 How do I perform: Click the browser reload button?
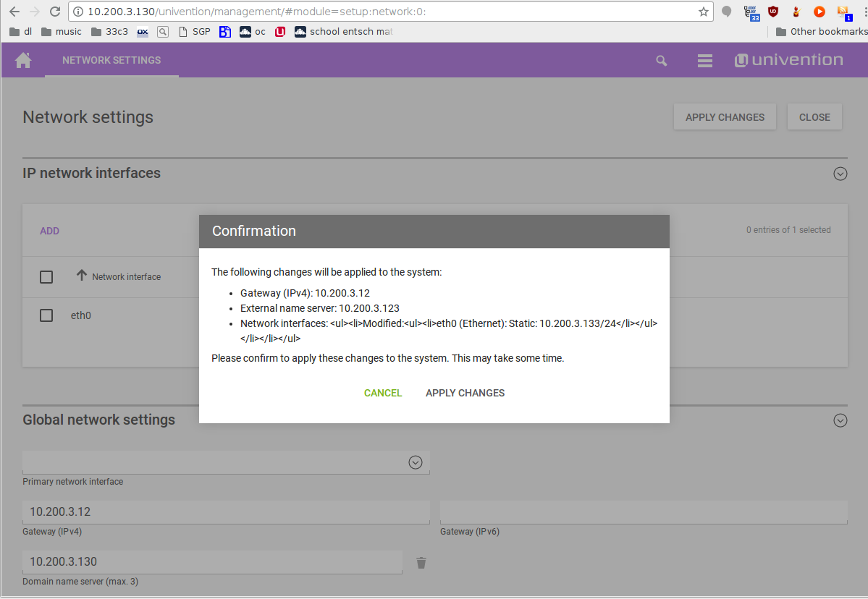pos(55,12)
